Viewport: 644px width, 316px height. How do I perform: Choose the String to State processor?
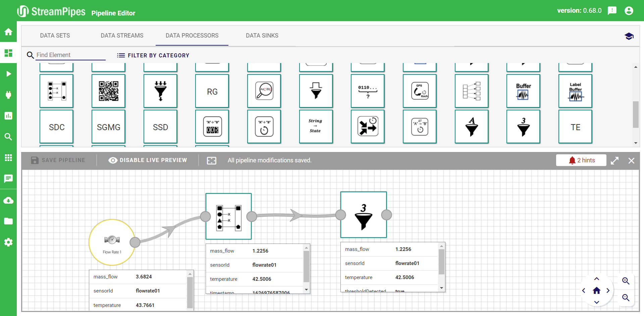(315, 126)
